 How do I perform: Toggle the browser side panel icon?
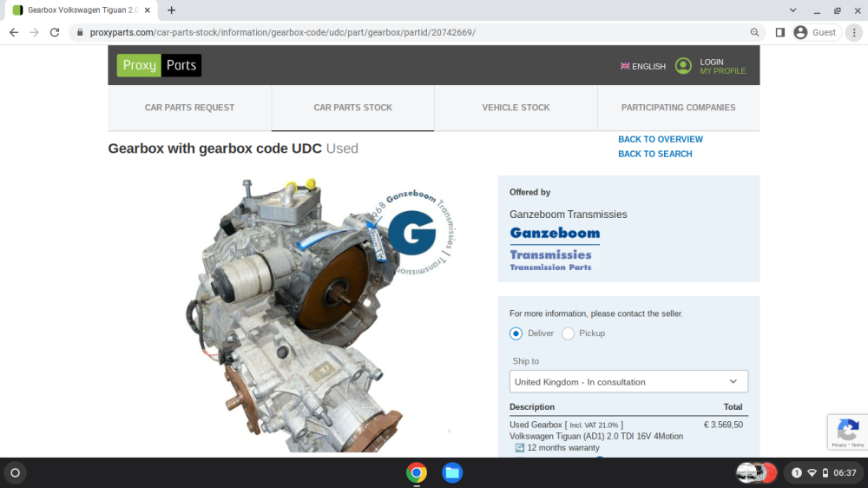click(780, 33)
